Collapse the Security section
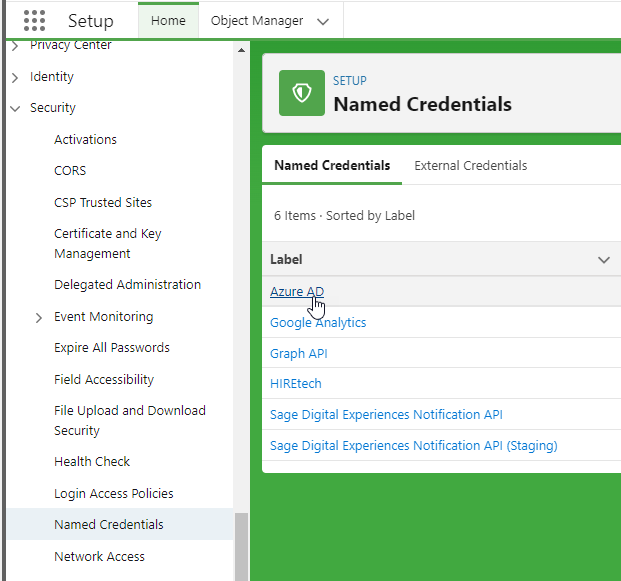The width and height of the screenshot is (621, 581). pyautogui.click(x=15, y=108)
